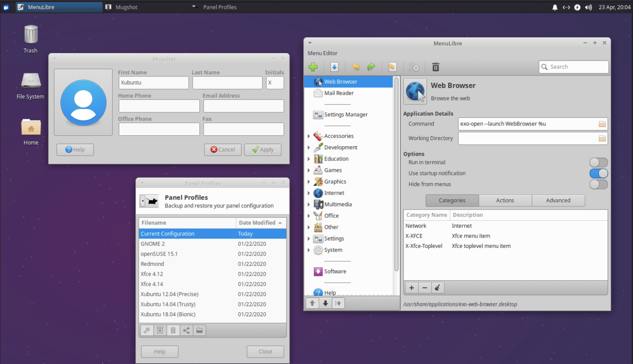The width and height of the screenshot is (633, 364).
Task: Add a category with the plus button
Action: click(x=411, y=288)
